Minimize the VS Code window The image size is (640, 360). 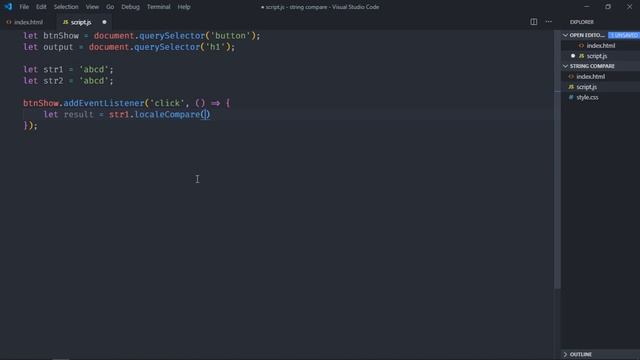pos(587,7)
